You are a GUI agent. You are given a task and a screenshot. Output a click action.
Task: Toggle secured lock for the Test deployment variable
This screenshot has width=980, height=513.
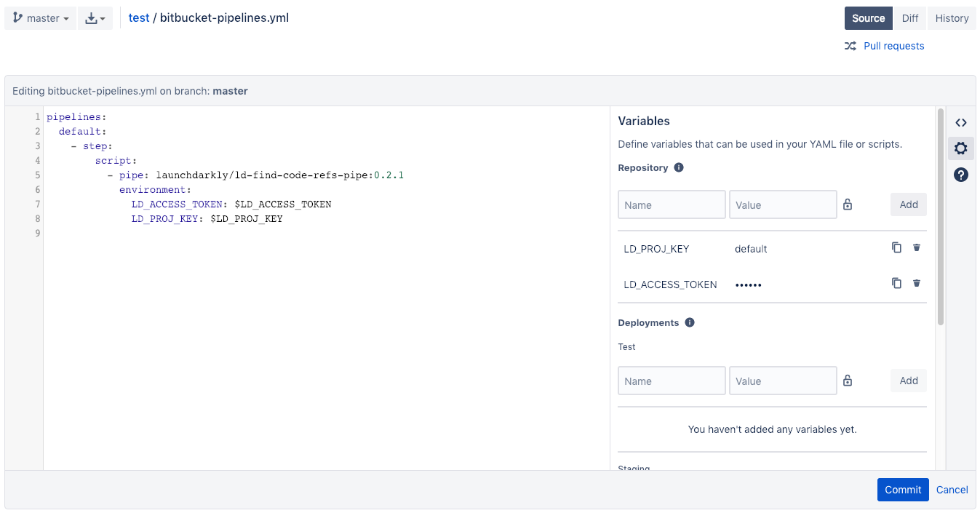click(x=847, y=381)
